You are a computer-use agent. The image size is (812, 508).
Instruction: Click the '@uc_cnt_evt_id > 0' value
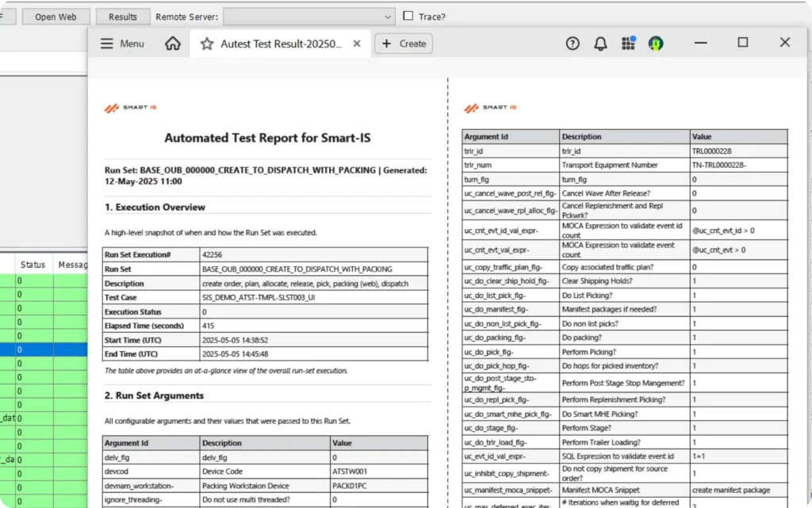[x=723, y=230]
